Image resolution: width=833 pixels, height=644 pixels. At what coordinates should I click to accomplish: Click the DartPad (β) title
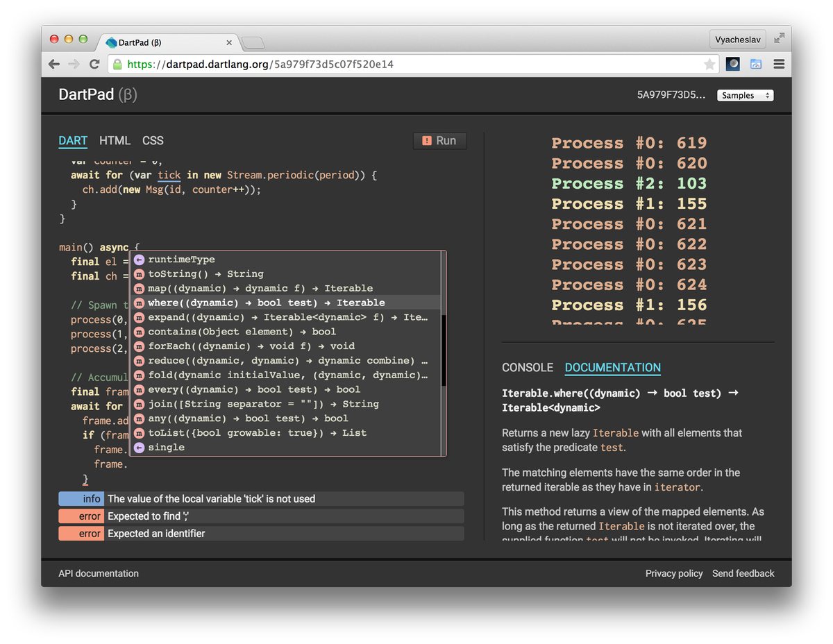(98, 95)
